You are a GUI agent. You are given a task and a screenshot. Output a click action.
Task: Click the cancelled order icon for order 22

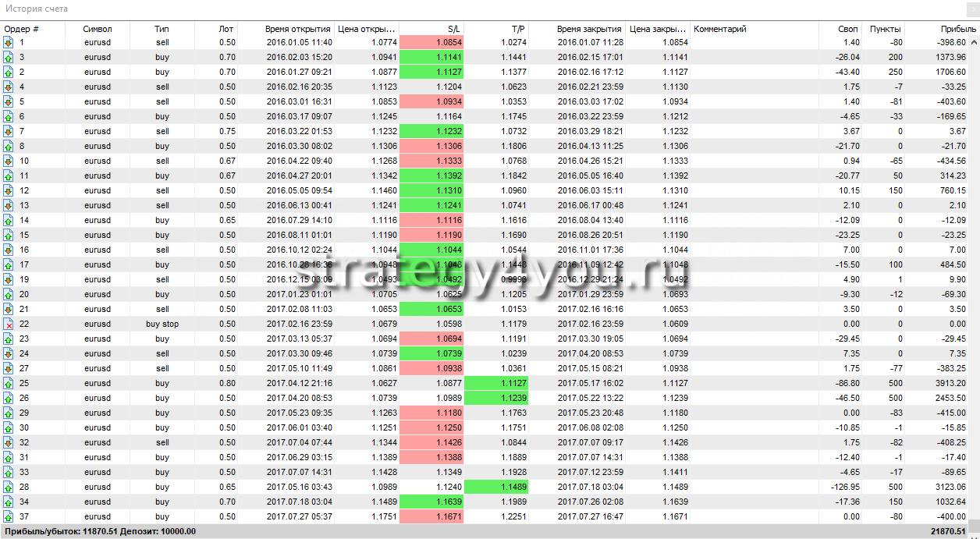[x=9, y=324]
